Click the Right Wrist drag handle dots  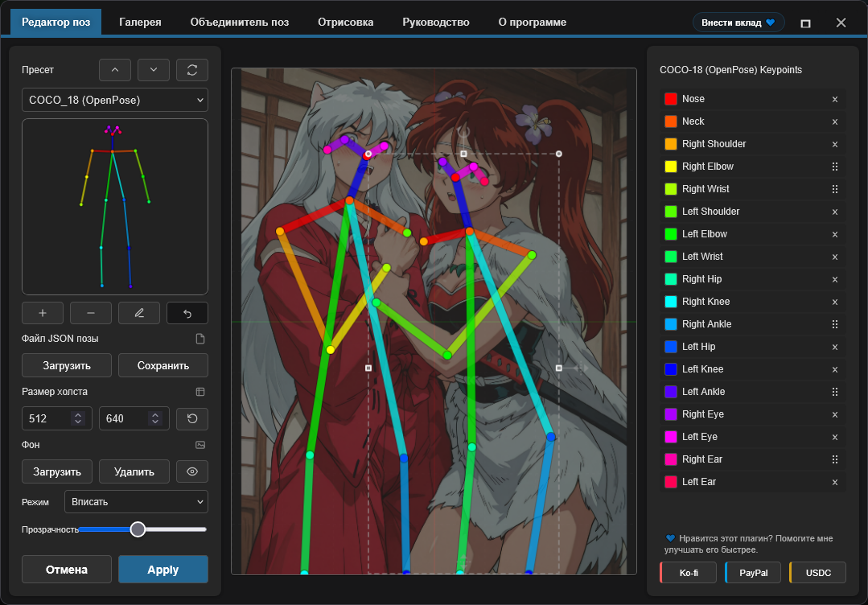click(x=835, y=189)
